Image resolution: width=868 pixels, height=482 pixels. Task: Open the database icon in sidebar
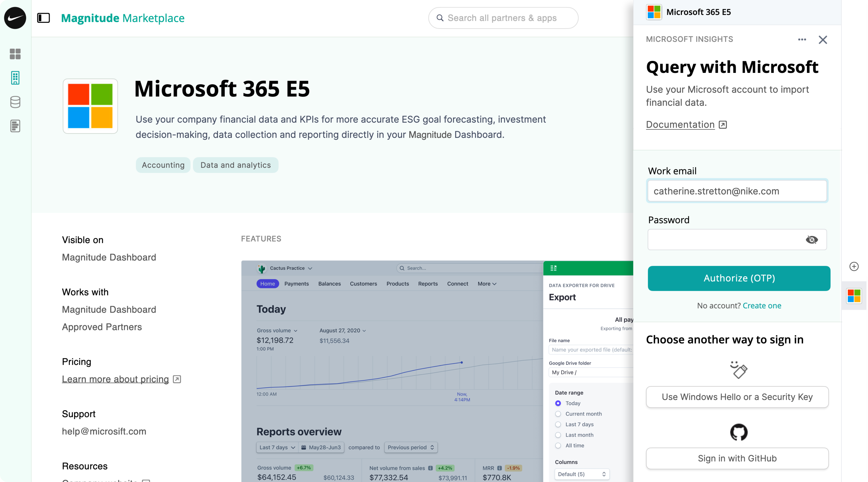(15, 102)
